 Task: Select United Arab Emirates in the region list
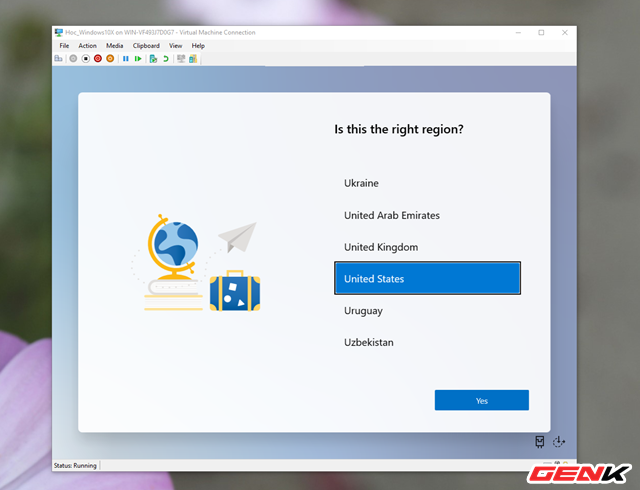click(x=427, y=215)
